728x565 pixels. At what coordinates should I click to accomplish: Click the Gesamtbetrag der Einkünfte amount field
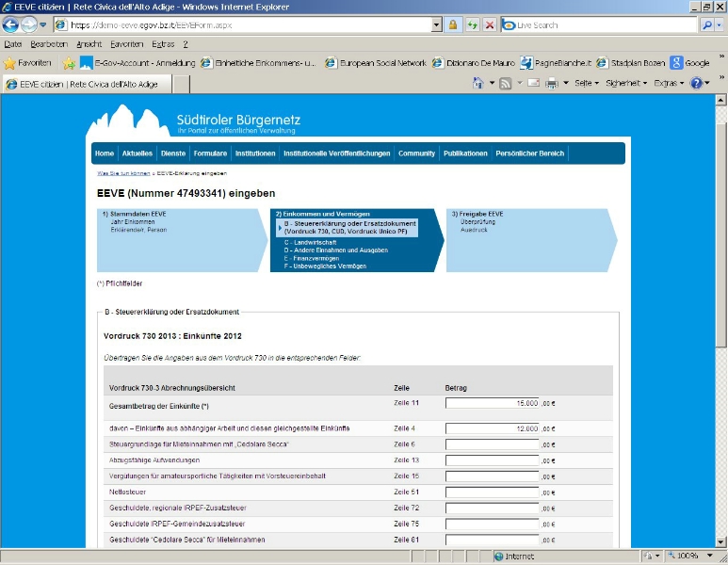click(x=492, y=403)
